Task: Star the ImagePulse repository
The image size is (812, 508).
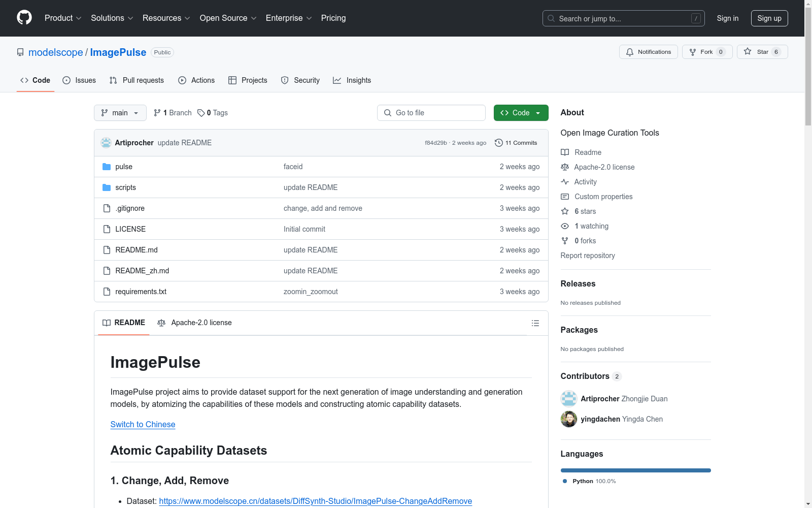Action: pyautogui.click(x=762, y=52)
